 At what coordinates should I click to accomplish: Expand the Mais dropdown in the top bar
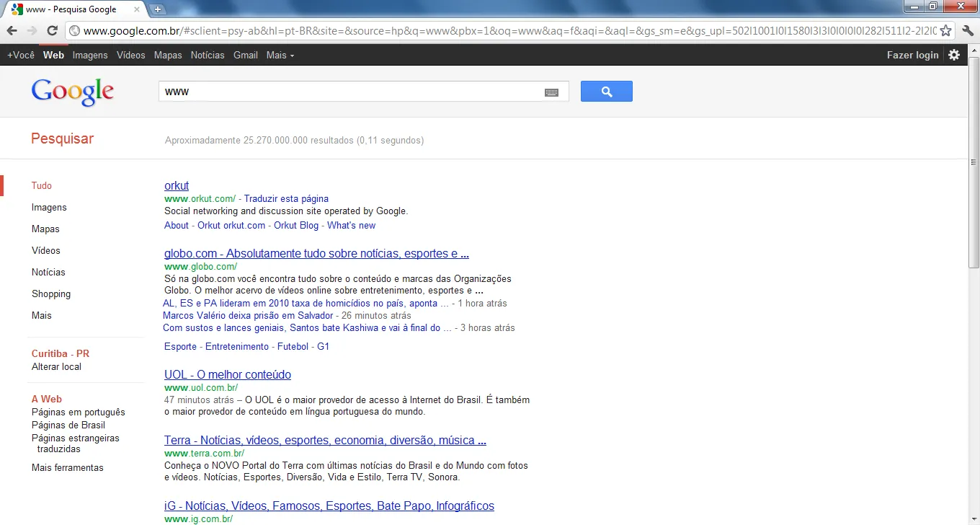point(280,55)
